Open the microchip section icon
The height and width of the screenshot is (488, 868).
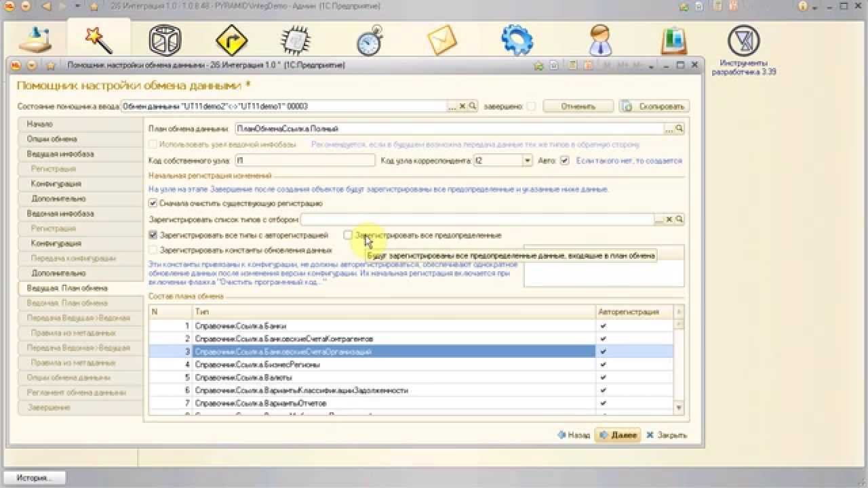pyautogui.click(x=296, y=40)
